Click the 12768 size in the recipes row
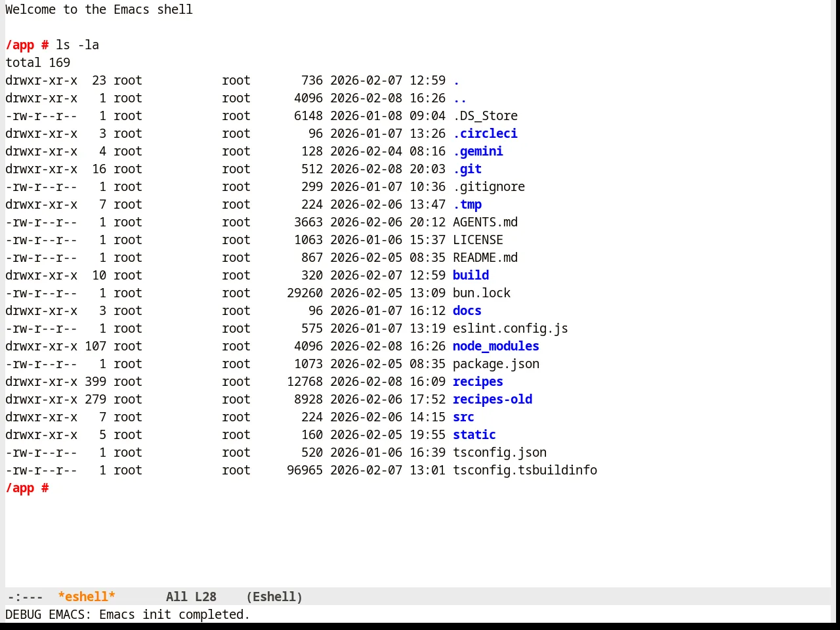The height and width of the screenshot is (630, 840). [304, 382]
